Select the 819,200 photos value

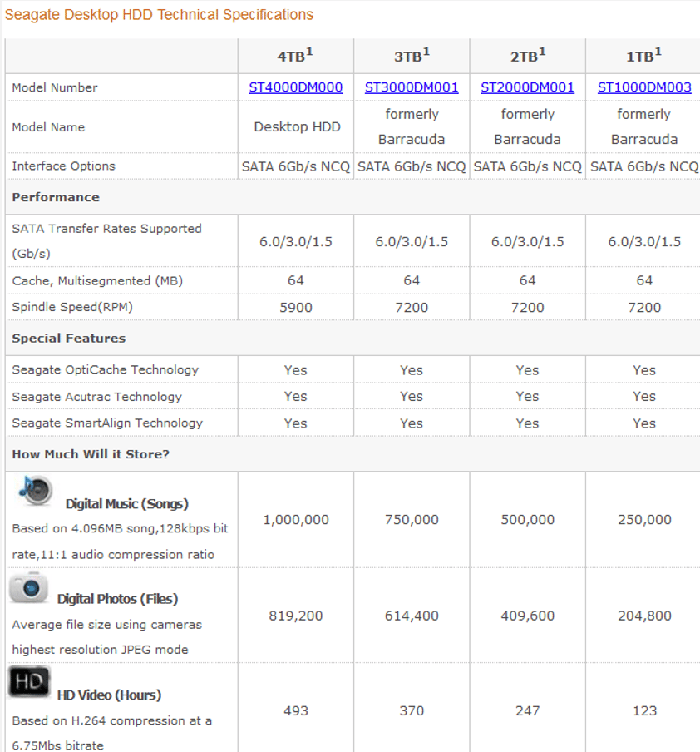click(296, 616)
